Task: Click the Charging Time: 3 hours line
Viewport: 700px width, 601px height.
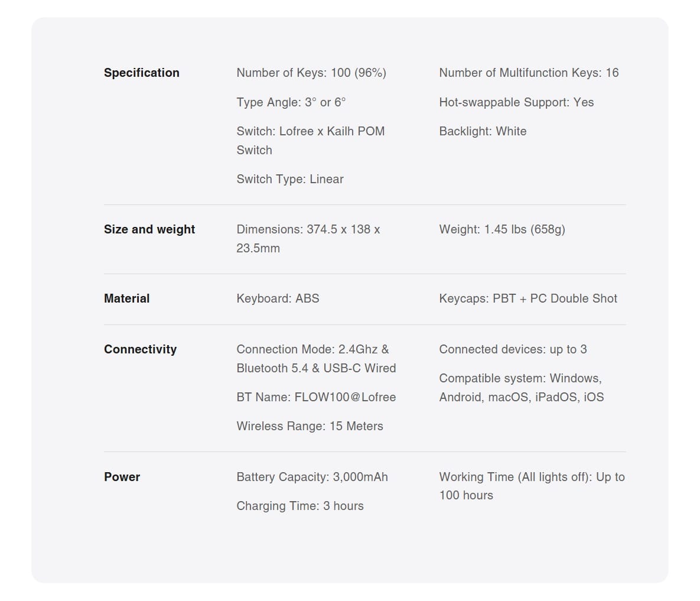Action: (300, 506)
